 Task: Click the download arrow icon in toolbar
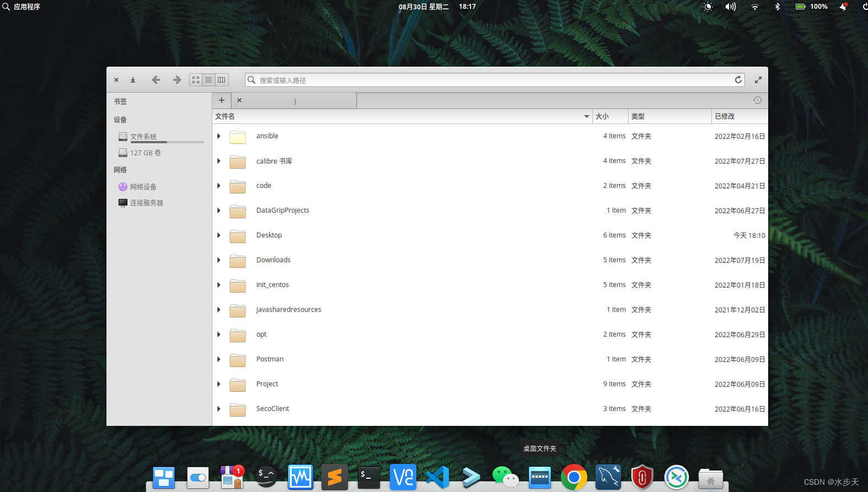click(x=133, y=80)
